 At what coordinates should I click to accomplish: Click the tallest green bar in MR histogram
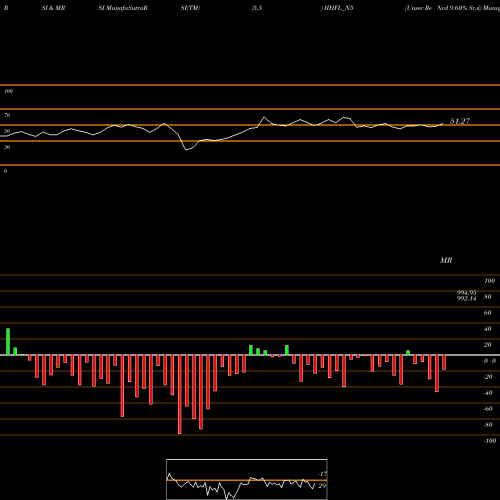(x=8, y=342)
